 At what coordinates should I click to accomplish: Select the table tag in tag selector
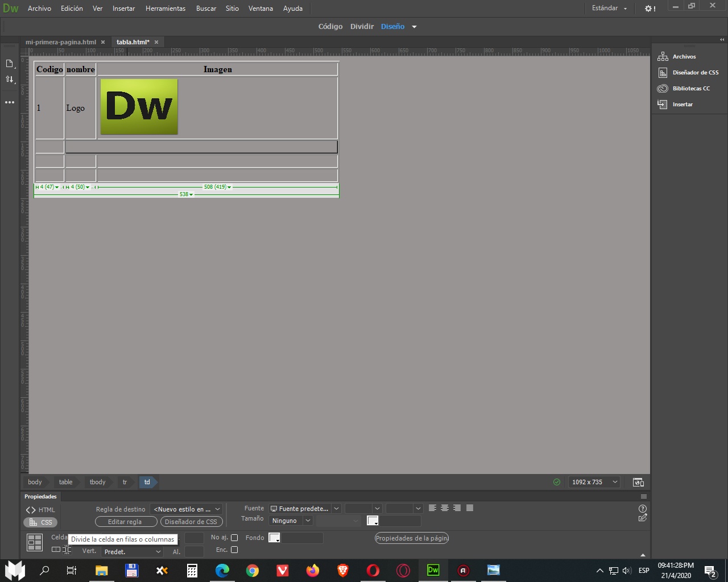[x=65, y=482]
